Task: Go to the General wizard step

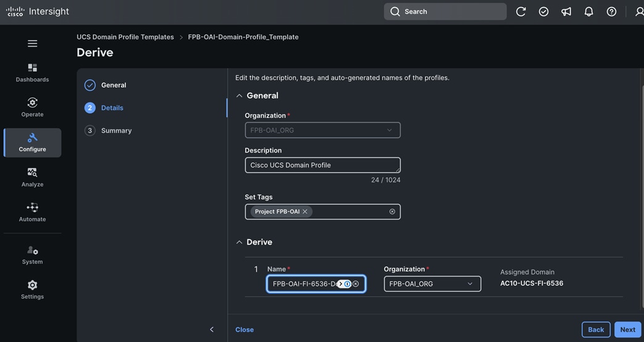Action: point(106,85)
